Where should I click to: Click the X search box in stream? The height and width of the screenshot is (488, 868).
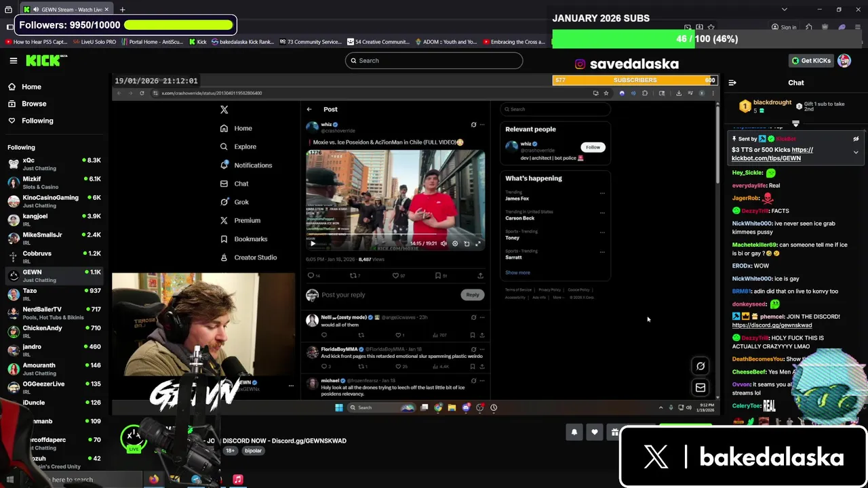[x=555, y=109]
